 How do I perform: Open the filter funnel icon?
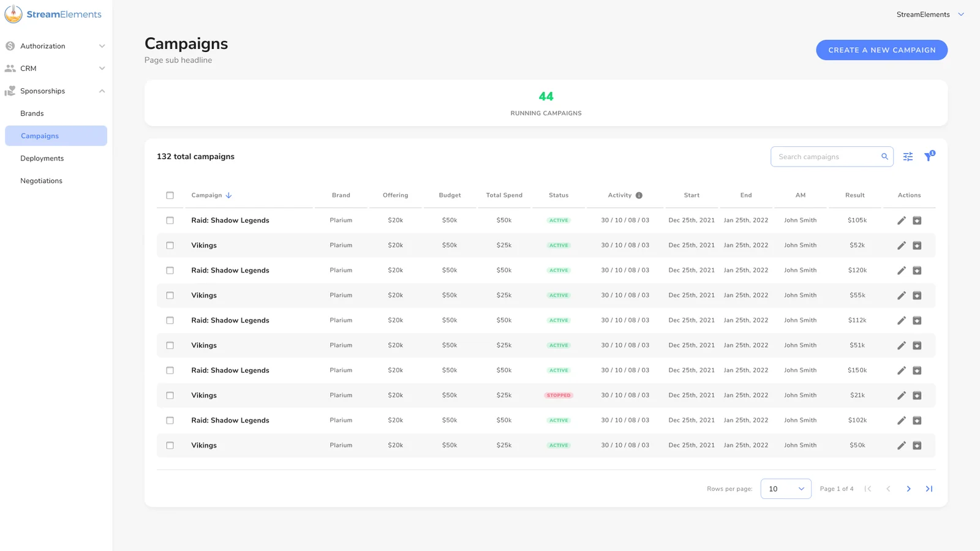point(929,157)
